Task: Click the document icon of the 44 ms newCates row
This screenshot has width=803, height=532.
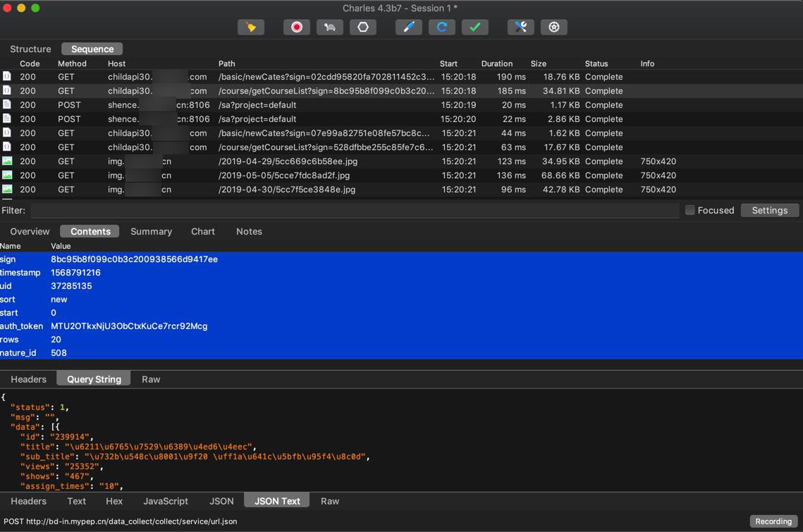Action: coord(6,132)
